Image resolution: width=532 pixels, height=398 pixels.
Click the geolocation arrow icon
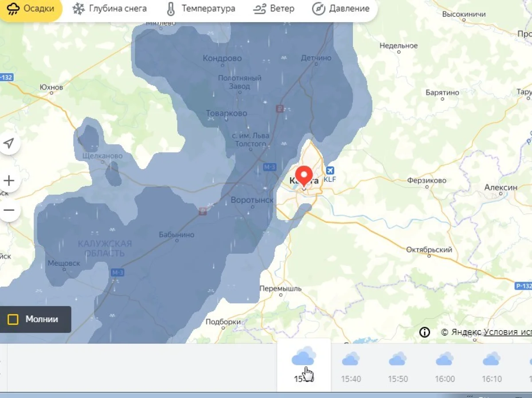click(9, 143)
